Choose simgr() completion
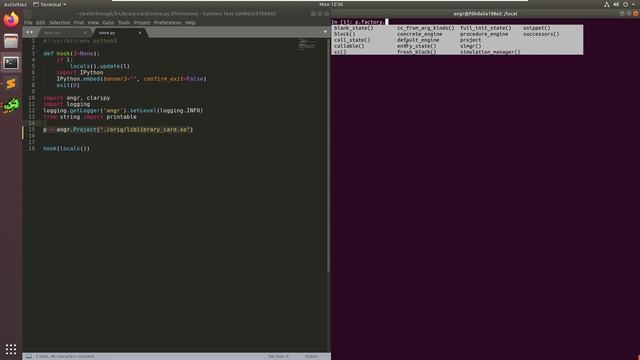Image resolution: width=640 pixels, height=360 pixels. (x=471, y=46)
